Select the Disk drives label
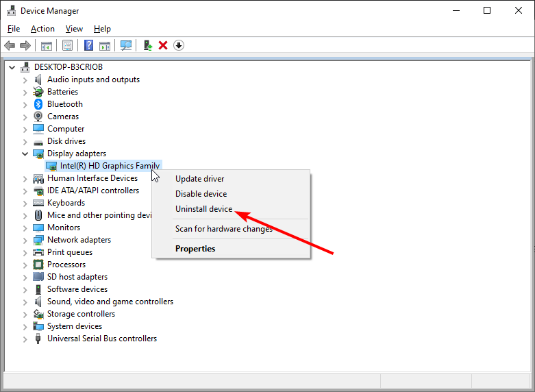Screen dimensions: 535x392 [66, 141]
